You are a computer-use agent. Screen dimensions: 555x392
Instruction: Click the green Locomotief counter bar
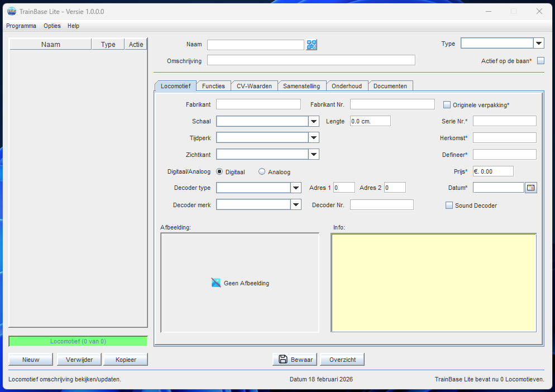(78, 341)
